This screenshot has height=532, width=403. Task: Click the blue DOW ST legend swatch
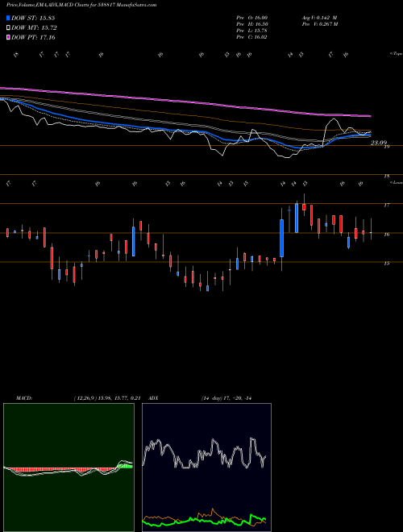(9, 18)
